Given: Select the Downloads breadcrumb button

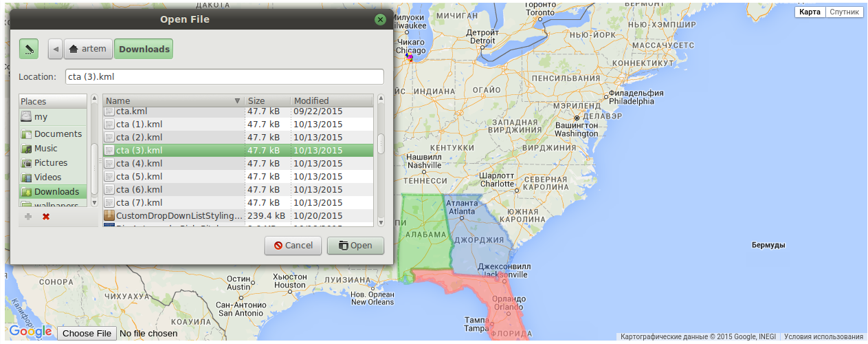Looking at the screenshot, I should pyautogui.click(x=144, y=49).
